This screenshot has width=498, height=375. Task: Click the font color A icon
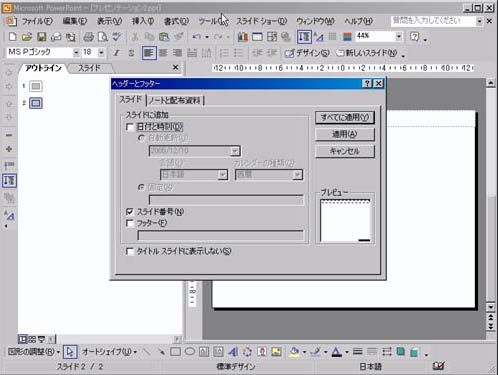coord(336,352)
